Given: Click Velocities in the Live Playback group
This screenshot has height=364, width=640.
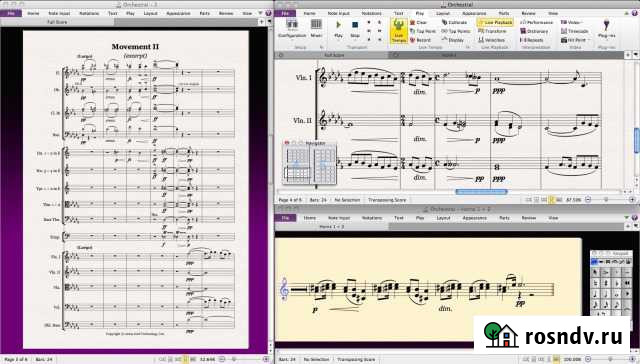Looking at the screenshot, I should (491, 40).
